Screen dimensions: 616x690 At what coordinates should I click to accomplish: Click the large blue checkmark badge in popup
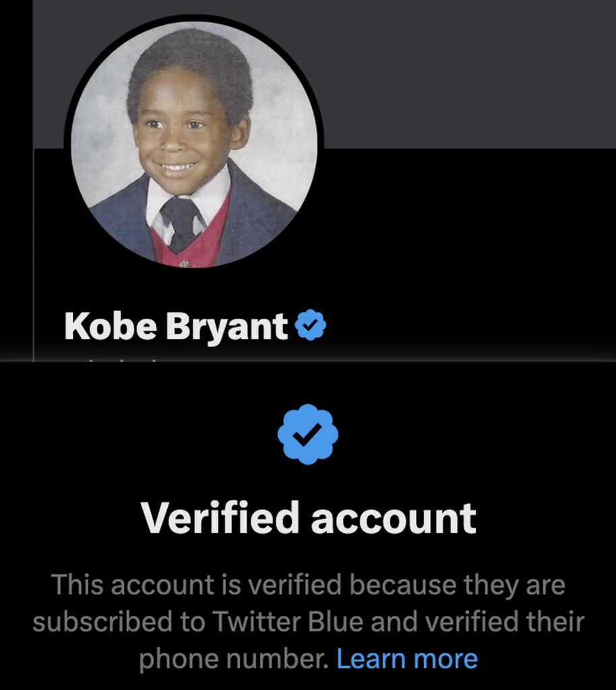click(308, 435)
